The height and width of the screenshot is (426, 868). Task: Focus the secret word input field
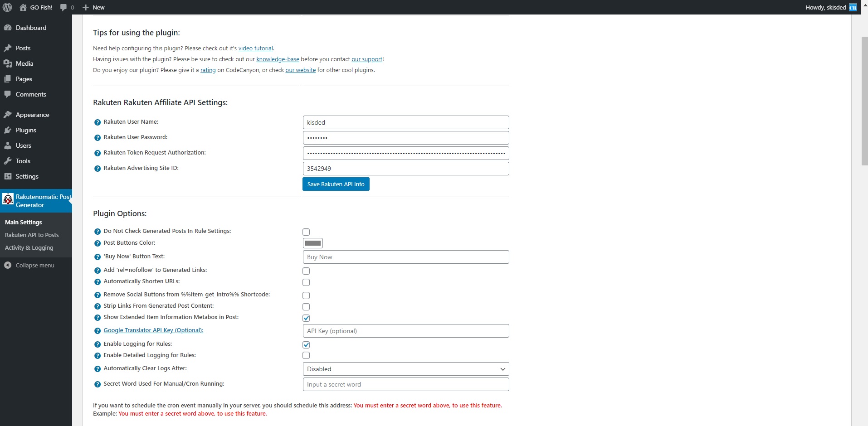(405, 384)
